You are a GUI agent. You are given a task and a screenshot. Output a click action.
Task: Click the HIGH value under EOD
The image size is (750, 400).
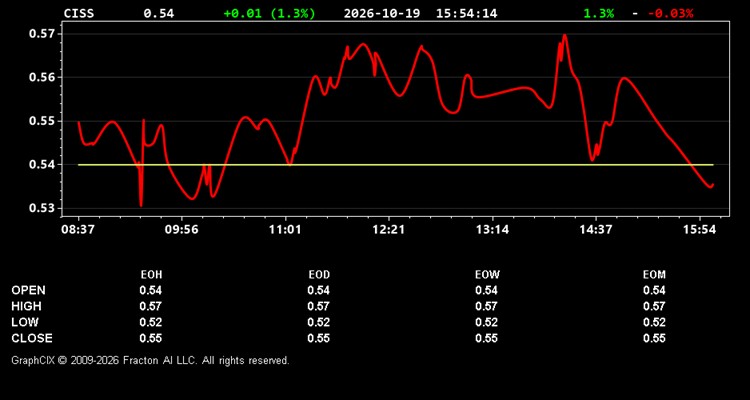pyautogui.click(x=319, y=306)
